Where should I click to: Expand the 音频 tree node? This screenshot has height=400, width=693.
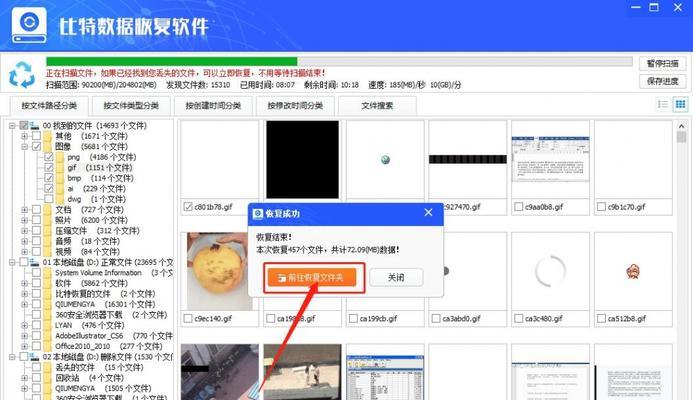25,241
